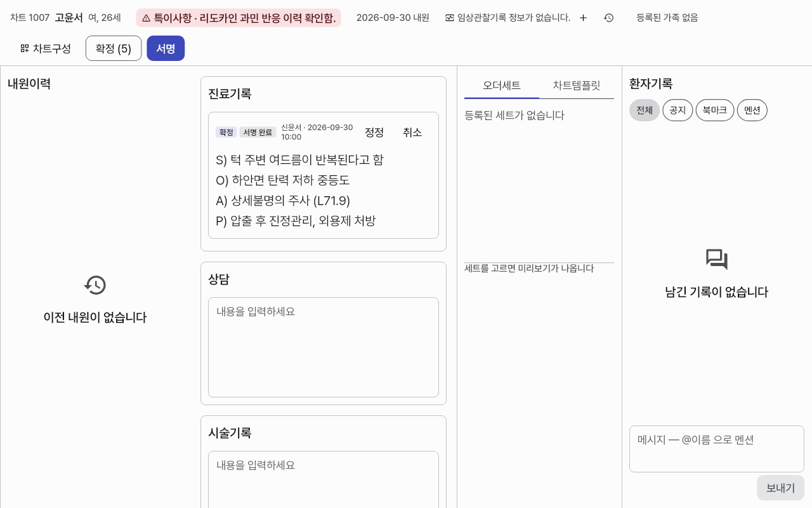
Task: Click the 서명 완료 status badge
Action: (258, 132)
